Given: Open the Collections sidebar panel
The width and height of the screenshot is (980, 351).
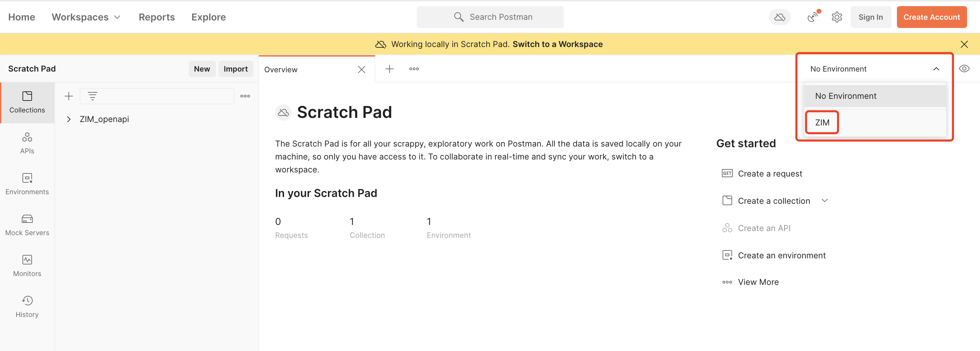Looking at the screenshot, I should 27,103.
